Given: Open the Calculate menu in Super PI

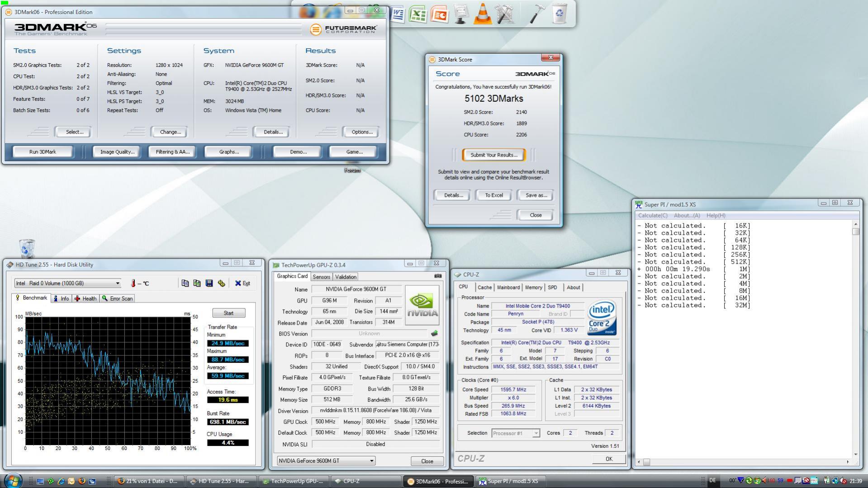Looking at the screenshot, I should point(652,216).
